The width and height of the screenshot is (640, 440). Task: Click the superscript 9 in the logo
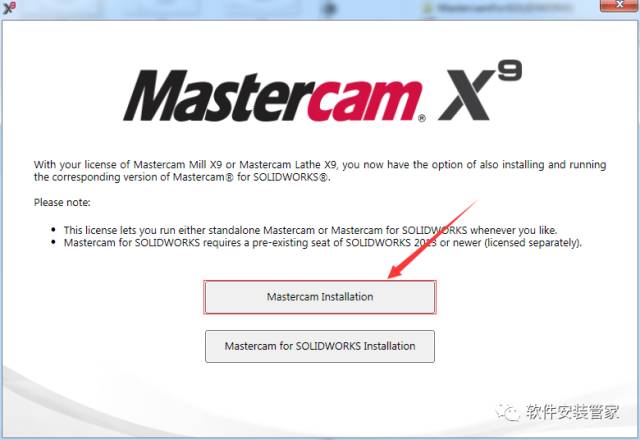pyautogui.click(x=510, y=70)
